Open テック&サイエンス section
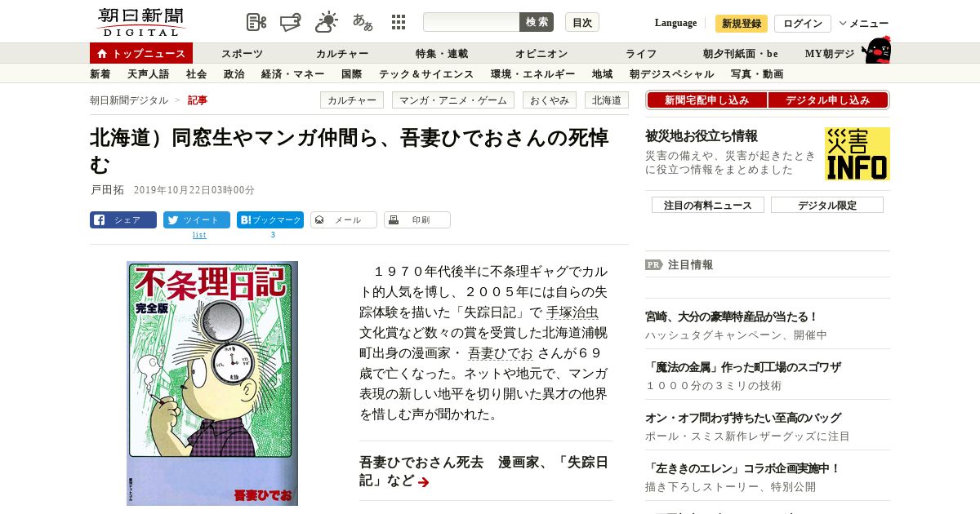The width and height of the screenshot is (980, 514). pyautogui.click(x=426, y=74)
